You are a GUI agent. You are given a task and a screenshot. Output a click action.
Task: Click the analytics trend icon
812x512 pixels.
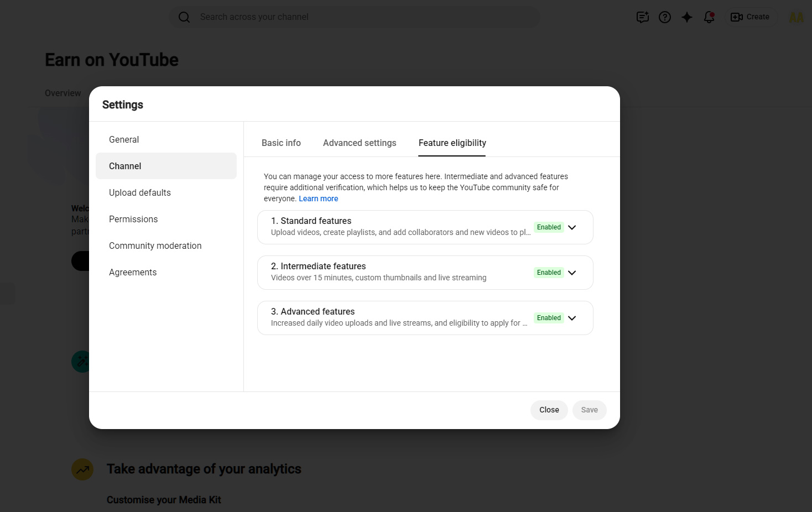click(82, 470)
